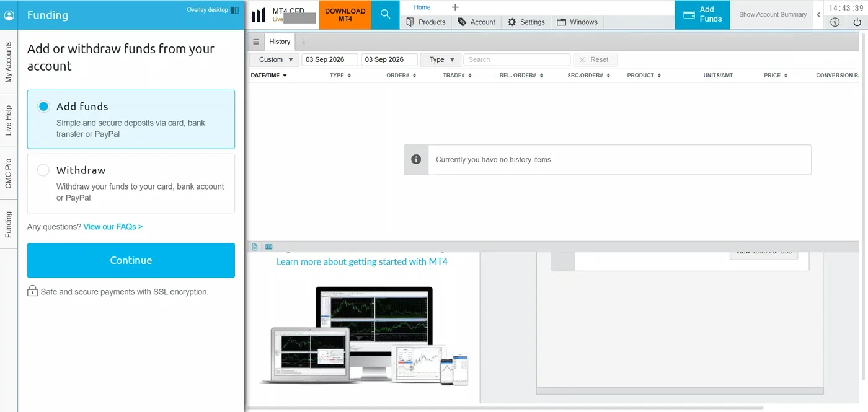The image size is (868, 412).
Task: Click the second 03 Sep 2026 date field
Action: point(389,59)
